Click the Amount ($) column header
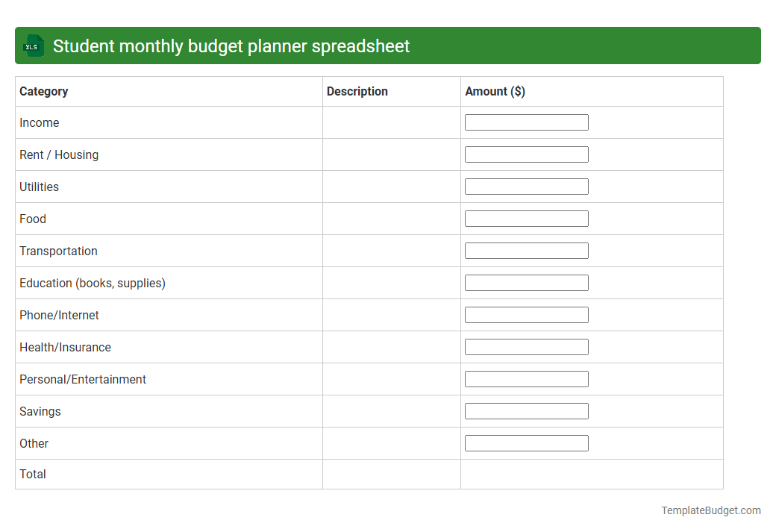 click(495, 91)
